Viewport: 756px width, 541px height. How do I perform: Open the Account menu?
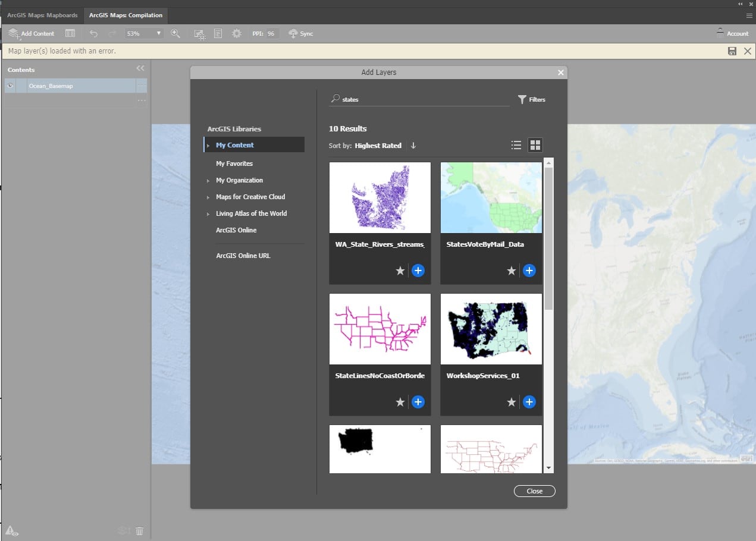[732, 33]
